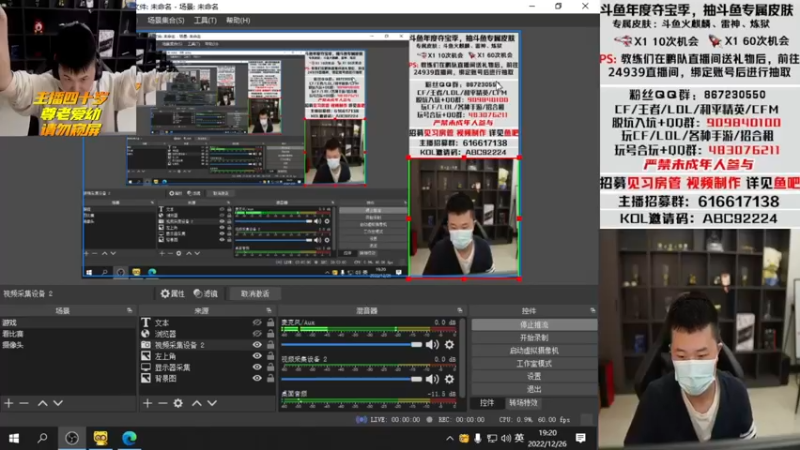Select the 左上角 source's image icon

coord(146,356)
